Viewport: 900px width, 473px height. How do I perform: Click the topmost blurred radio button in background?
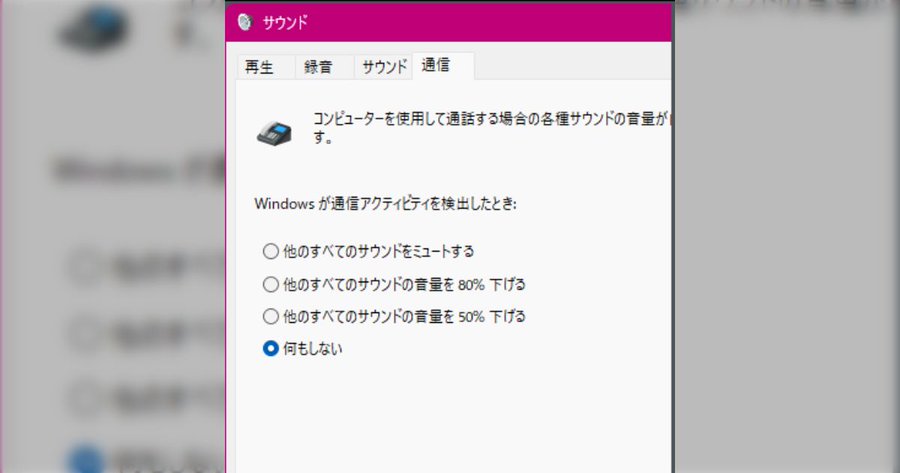(86, 266)
